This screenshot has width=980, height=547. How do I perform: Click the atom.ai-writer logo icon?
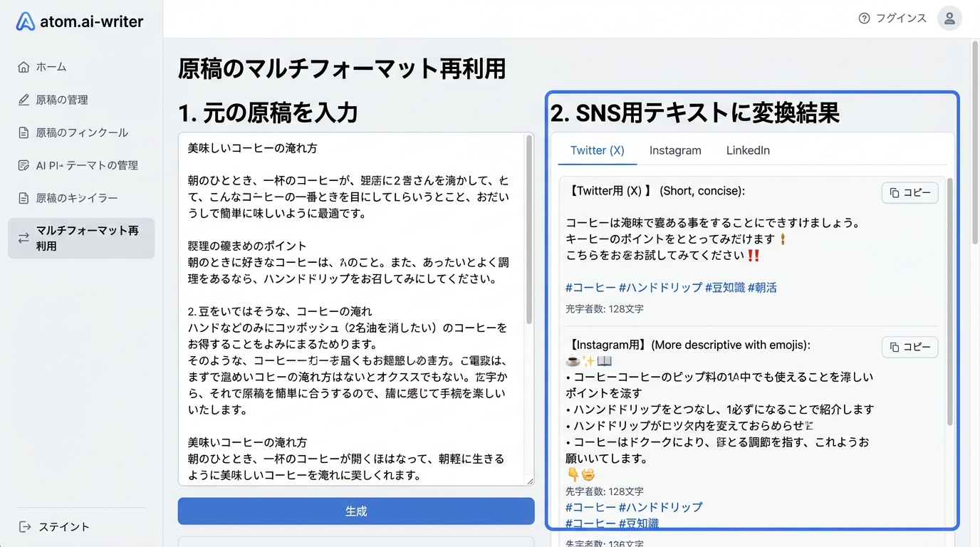(25, 21)
